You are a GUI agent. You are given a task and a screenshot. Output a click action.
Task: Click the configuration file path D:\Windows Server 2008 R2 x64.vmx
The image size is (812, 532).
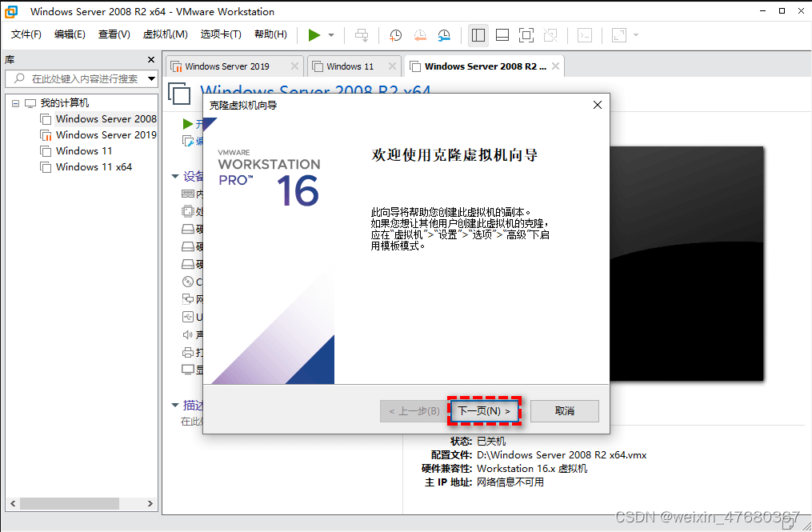click(x=562, y=455)
